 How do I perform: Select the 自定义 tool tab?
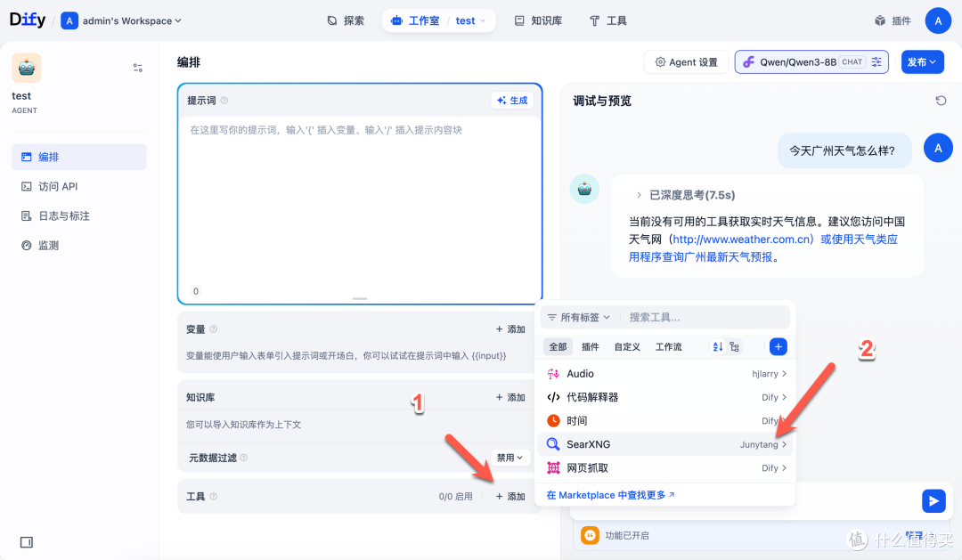[x=627, y=347]
